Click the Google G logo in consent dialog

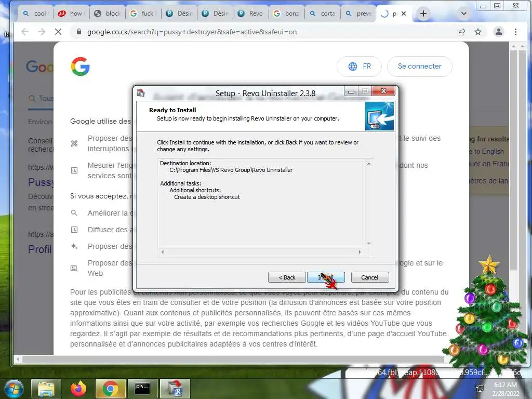(x=81, y=66)
